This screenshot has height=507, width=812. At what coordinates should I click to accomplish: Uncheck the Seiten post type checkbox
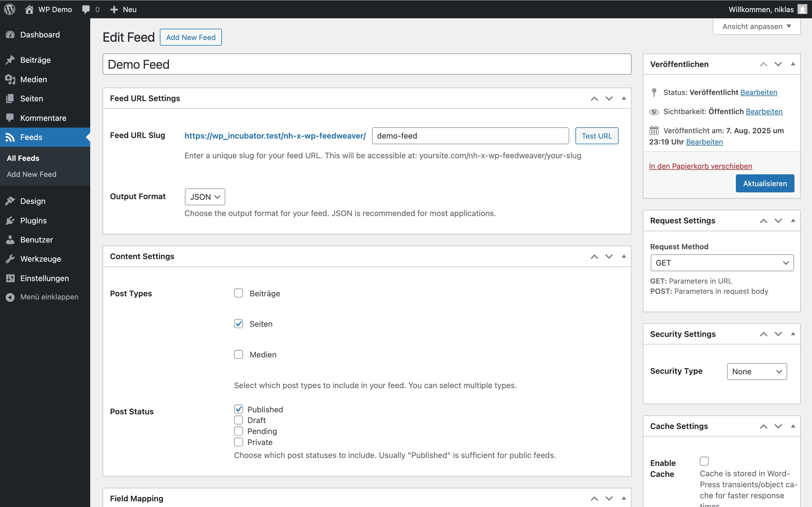click(x=238, y=324)
